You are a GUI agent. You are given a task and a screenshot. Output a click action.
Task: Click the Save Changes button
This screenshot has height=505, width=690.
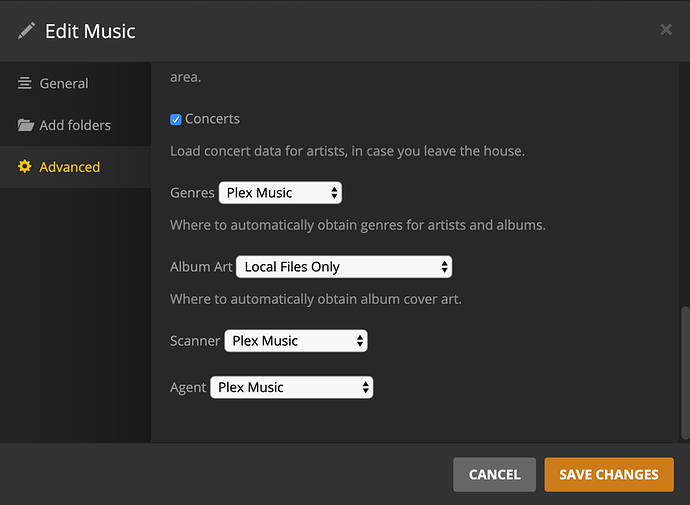click(609, 475)
